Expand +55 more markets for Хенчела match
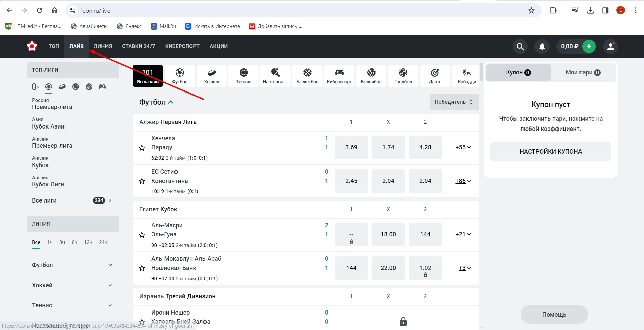Screen dimensions: 644x330 463,147
